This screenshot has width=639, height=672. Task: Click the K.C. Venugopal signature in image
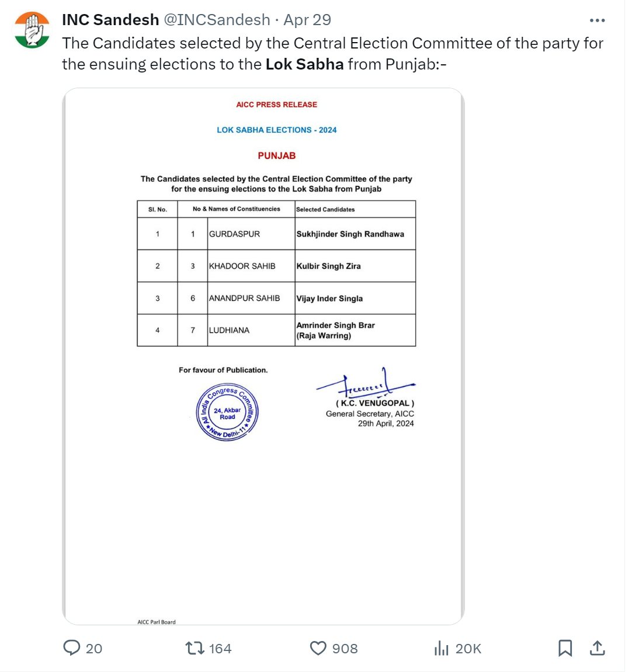coord(365,383)
